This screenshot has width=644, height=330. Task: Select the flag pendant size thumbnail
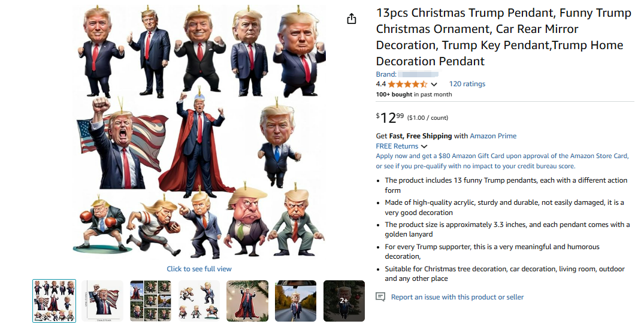(x=102, y=301)
